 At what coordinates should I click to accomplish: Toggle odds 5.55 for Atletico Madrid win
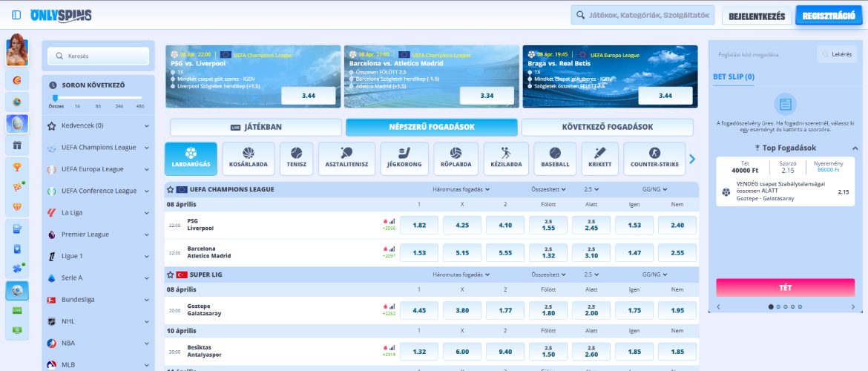pyautogui.click(x=505, y=252)
